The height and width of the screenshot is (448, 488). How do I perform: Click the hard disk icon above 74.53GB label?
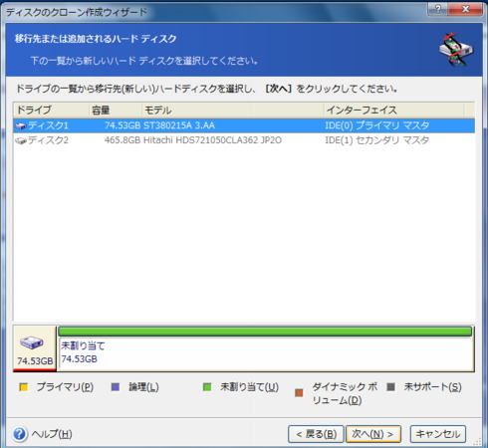click(x=32, y=342)
